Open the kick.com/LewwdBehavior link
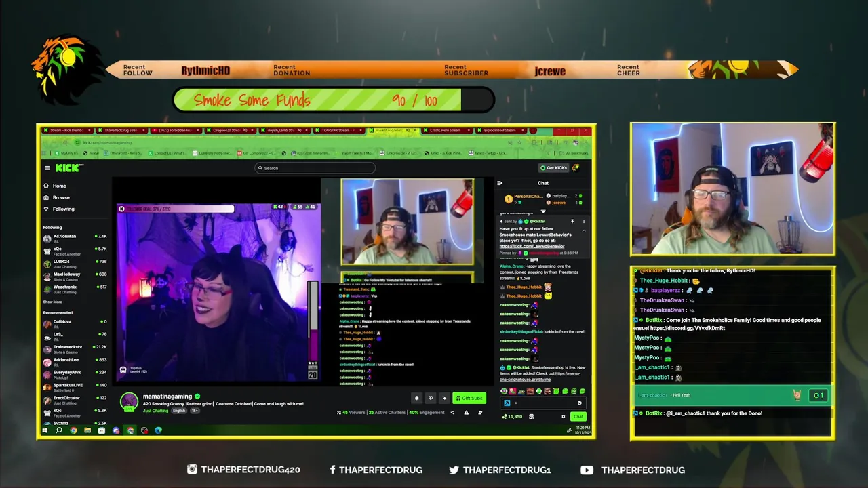This screenshot has height=488, width=868. 532,246
